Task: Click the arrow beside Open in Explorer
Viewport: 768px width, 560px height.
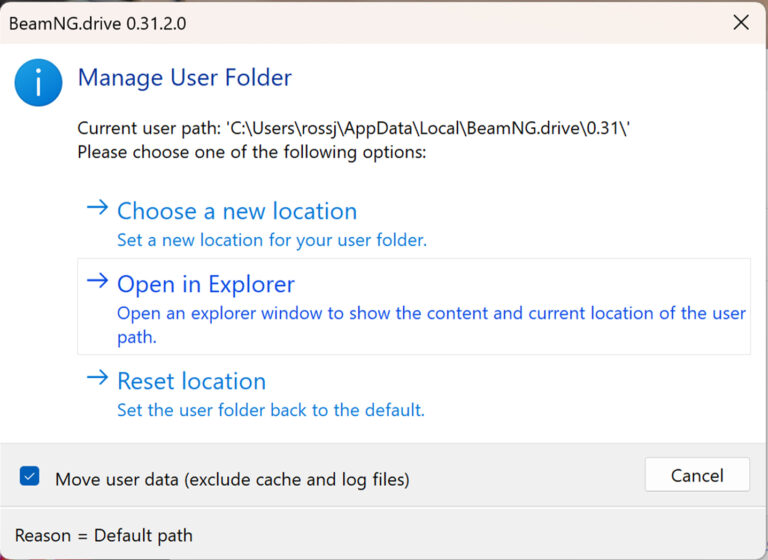Action: click(97, 282)
